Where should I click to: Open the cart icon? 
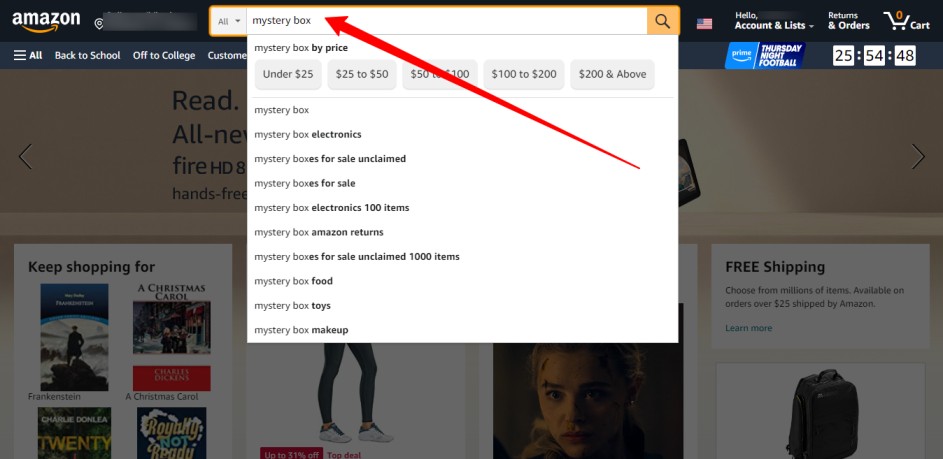coord(906,21)
